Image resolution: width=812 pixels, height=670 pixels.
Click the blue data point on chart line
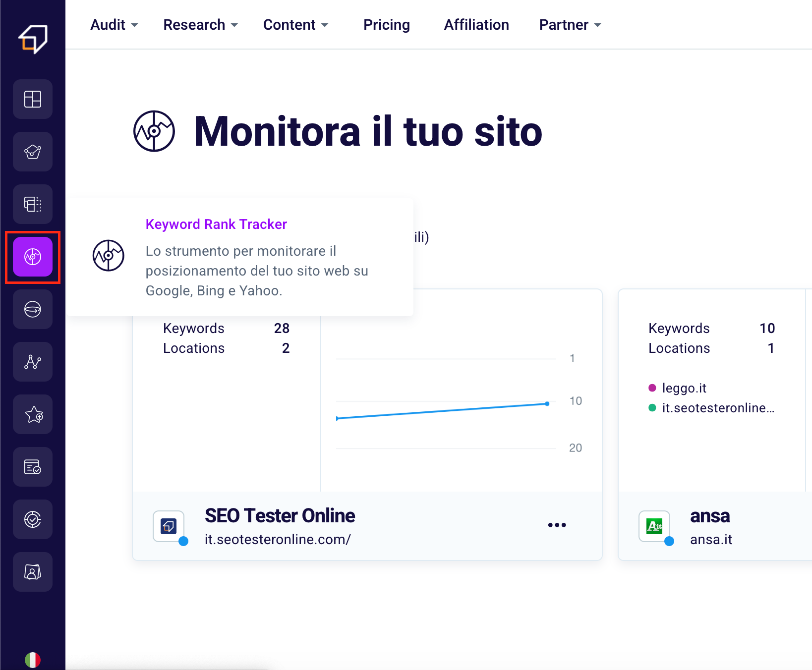pyautogui.click(x=547, y=404)
